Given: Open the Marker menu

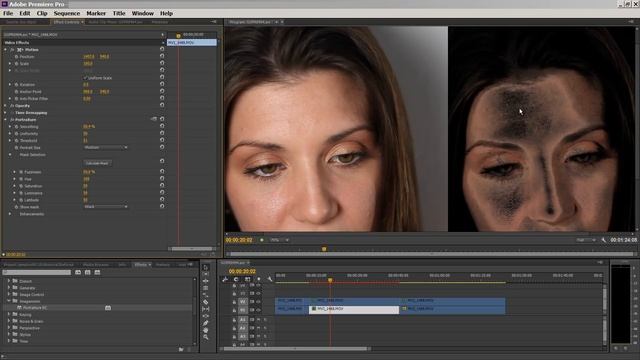Looking at the screenshot, I should (96, 13).
